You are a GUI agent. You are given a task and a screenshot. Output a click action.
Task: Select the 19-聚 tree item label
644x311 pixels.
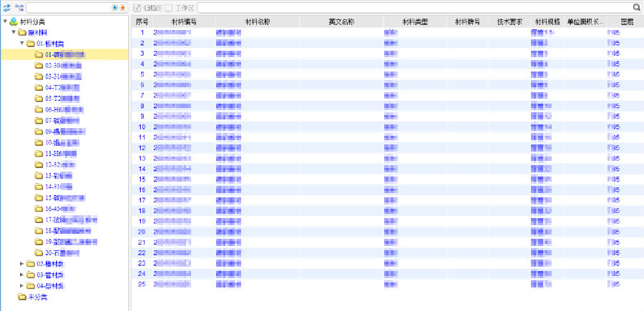pos(71,242)
